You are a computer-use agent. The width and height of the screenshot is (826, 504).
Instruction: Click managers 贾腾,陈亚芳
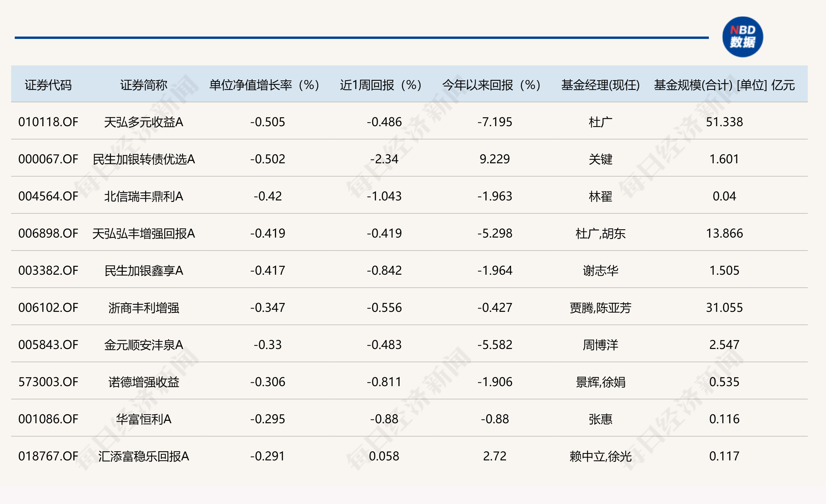(600, 308)
